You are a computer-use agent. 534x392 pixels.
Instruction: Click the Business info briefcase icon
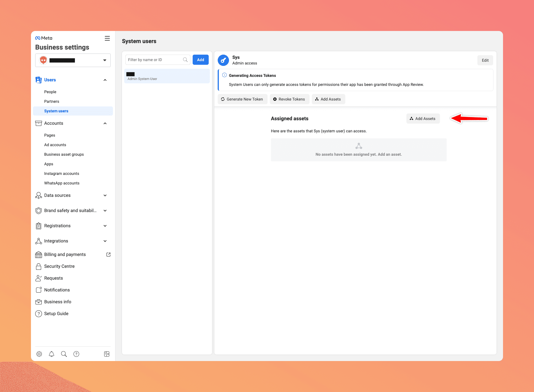point(39,302)
